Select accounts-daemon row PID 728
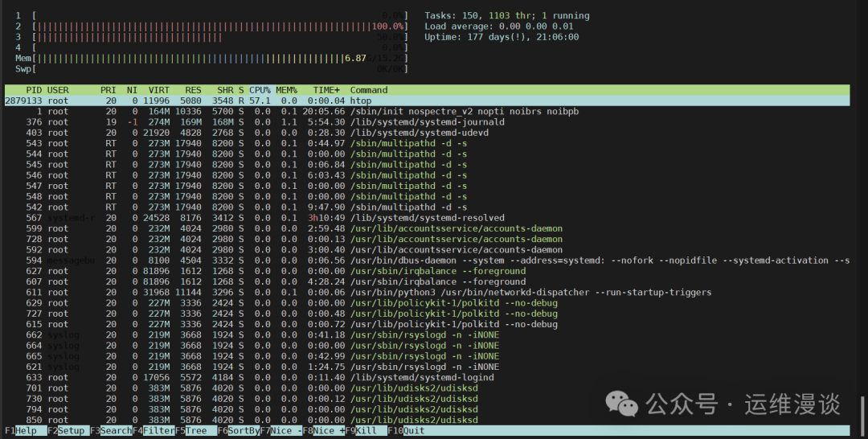Image resolution: width=868 pixels, height=439 pixels. pyautogui.click(x=428, y=239)
